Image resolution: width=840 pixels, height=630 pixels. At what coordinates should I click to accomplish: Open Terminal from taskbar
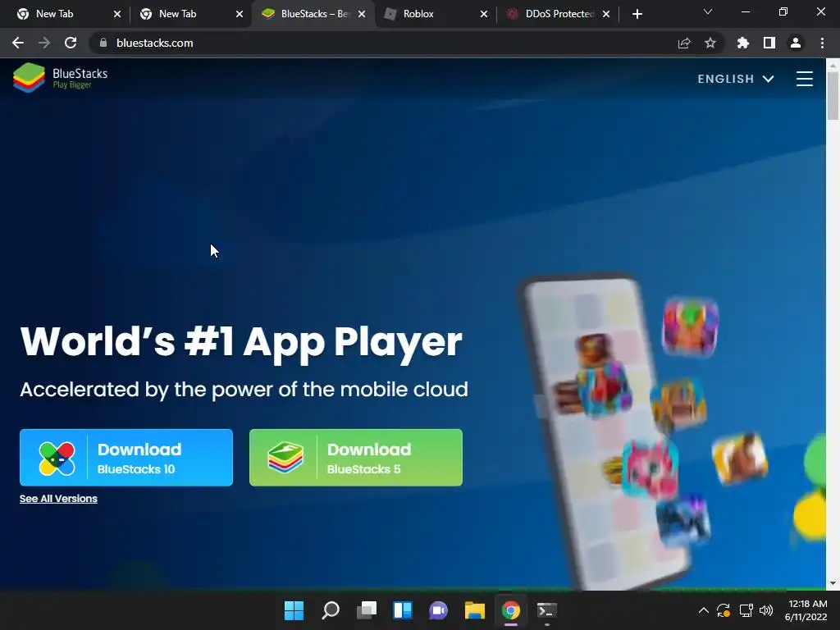pyautogui.click(x=546, y=610)
